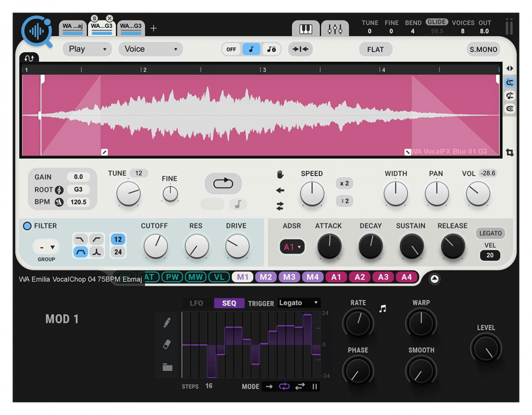Click the rate tempo-sync notes icon
The height and width of the screenshot is (415, 532).
pyautogui.click(x=383, y=309)
